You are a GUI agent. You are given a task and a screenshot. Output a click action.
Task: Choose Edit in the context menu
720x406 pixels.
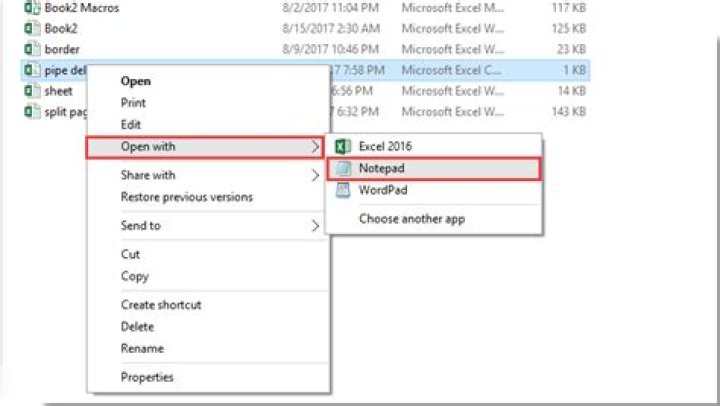point(130,124)
